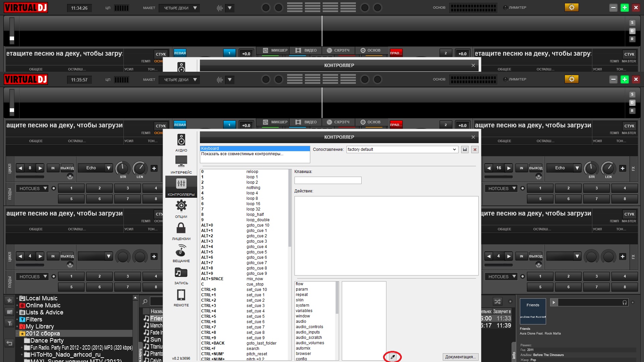
Task: Click ВЫХОД loop-out on the loop-8 deck
Action: pyautogui.click(x=67, y=168)
